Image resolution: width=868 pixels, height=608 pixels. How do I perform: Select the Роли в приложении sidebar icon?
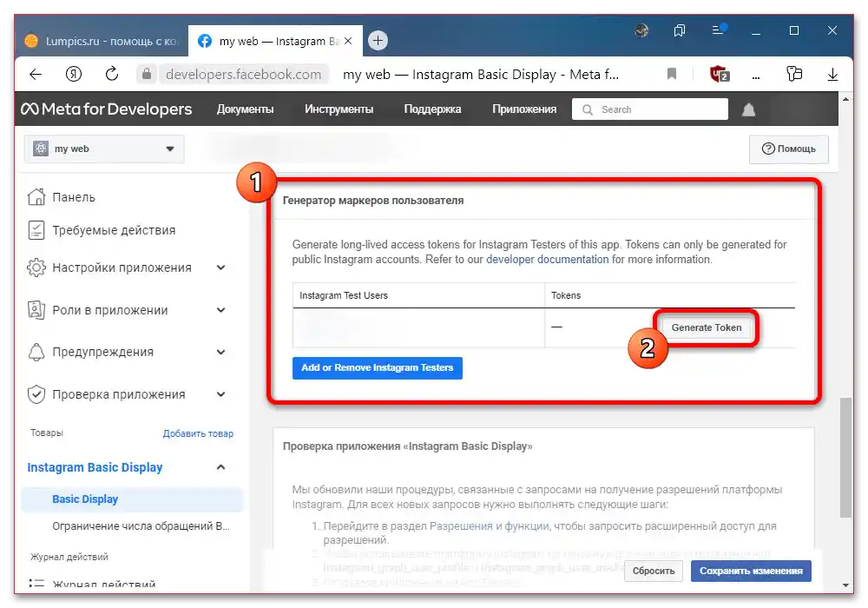pyautogui.click(x=36, y=310)
